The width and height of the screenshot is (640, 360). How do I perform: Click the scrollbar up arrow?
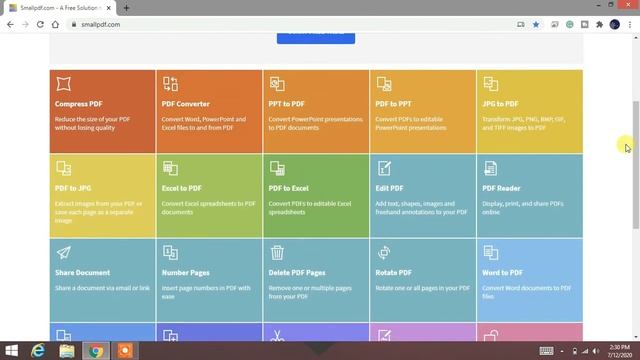coord(636,38)
